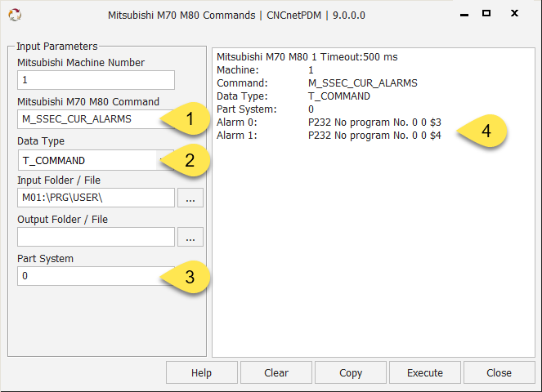Click output value 'P232 No program No. 0 0 $3'
Image resolution: width=542 pixels, height=392 pixels.
pos(374,122)
